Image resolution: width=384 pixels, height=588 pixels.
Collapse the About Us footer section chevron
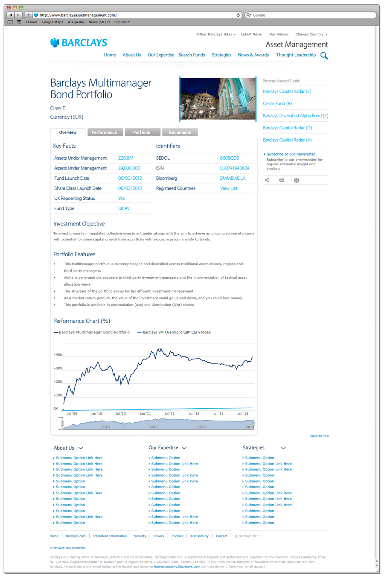pyautogui.click(x=81, y=448)
